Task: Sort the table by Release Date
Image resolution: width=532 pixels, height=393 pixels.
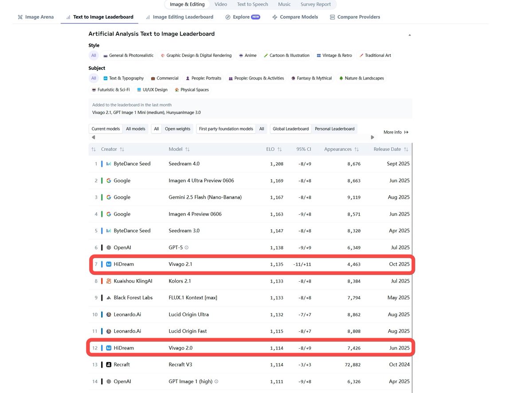Action: [391, 149]
